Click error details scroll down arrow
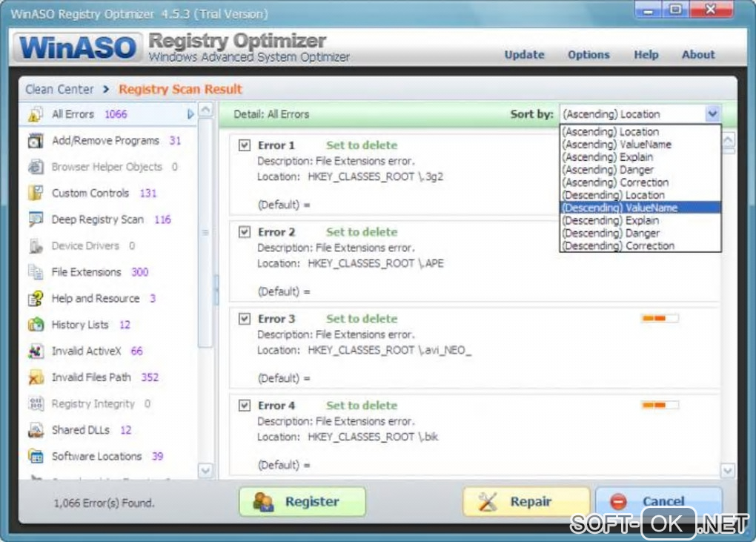This screenshot has width=756, height=542. point(728,470)
